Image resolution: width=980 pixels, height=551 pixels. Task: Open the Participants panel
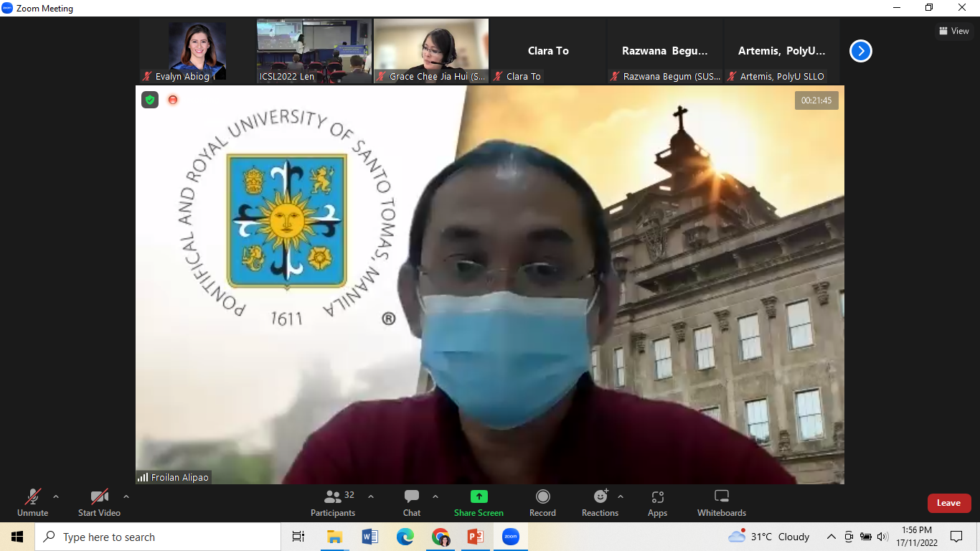[333, 502]
